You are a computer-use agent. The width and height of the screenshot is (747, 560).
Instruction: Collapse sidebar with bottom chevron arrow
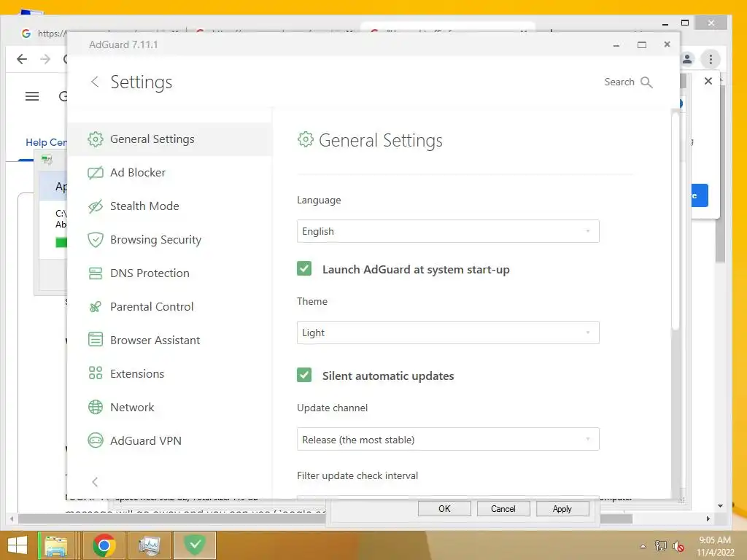pos(95,482)
